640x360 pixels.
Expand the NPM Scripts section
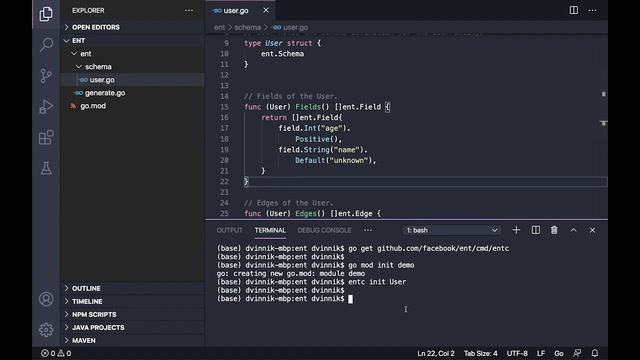coord(133,314)
